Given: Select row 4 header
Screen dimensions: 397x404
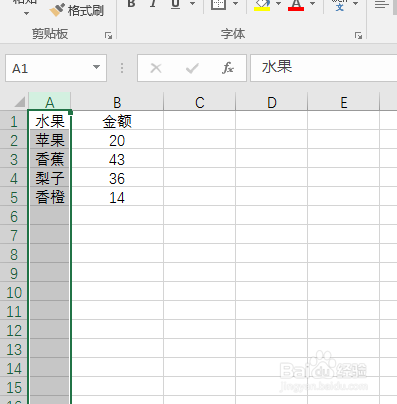Looking at the screenshot, I should [14, 178].
